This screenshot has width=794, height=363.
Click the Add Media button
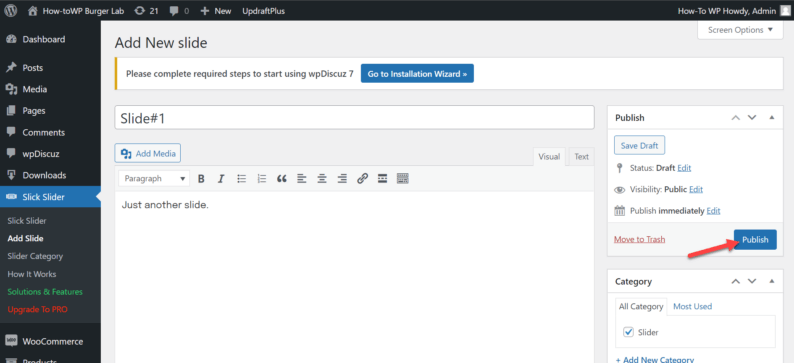(x=148, y=153)
